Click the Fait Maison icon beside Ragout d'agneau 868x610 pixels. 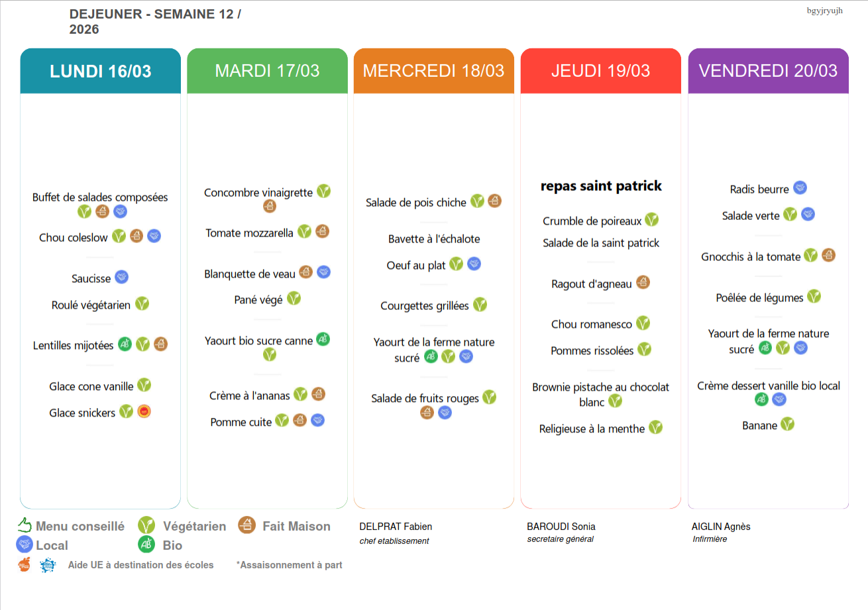coord(643,283)
